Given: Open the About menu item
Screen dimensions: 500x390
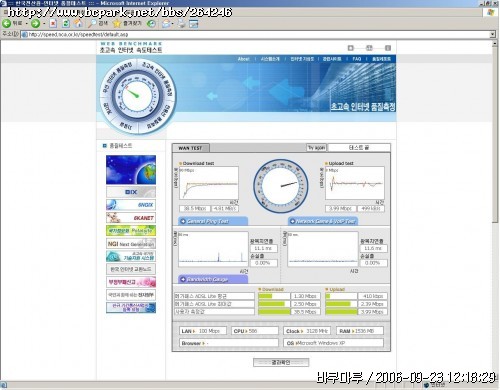Looking at the screenshot, I should pyautogui.click(x=244, y=59).
